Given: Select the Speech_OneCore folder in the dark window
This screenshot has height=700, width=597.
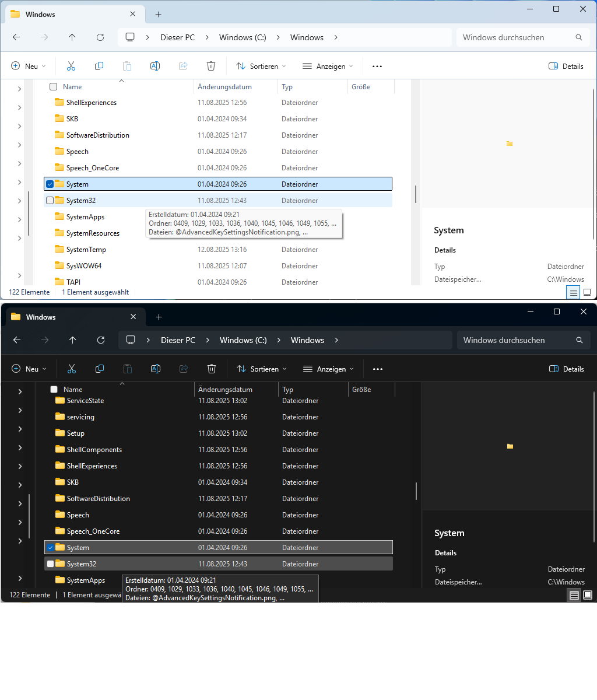Looking at the screenshot, I should [219, 531].
